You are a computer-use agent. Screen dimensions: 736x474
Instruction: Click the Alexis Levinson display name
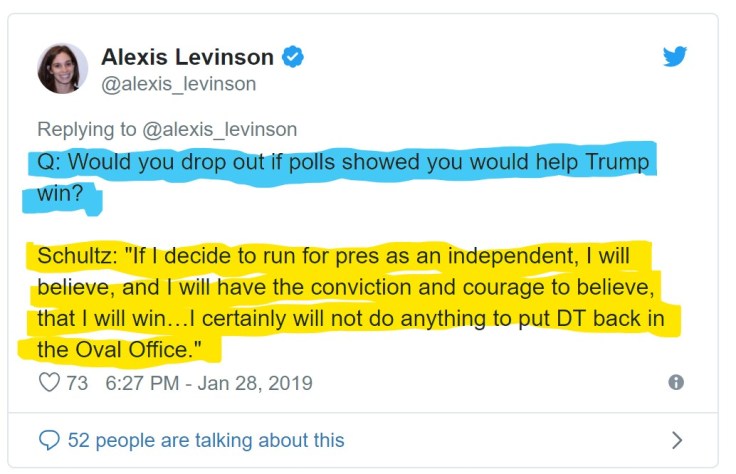point(187,58)
